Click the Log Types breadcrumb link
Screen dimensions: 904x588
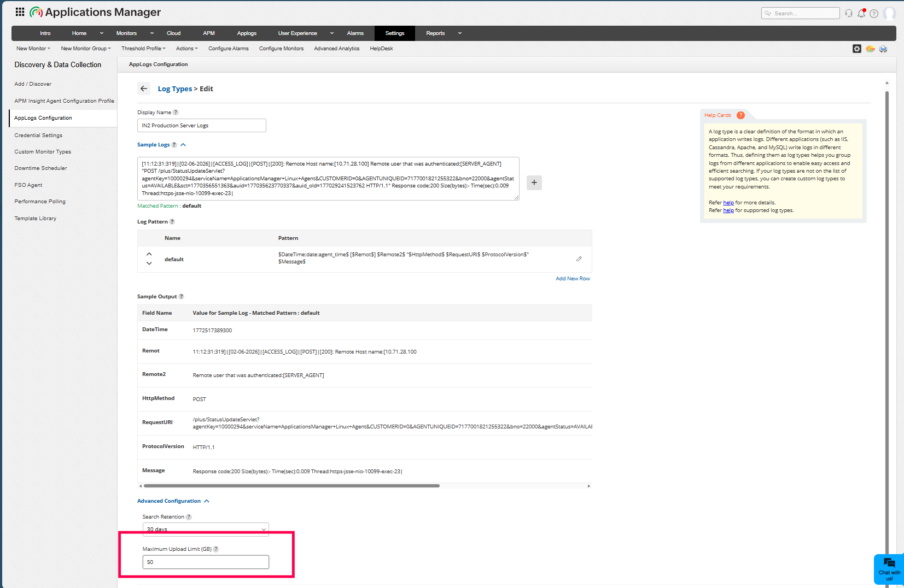point(174,89)
